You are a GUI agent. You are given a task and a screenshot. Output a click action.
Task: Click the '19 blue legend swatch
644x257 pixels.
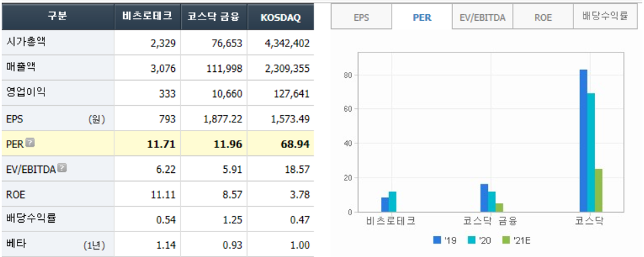[437, 240]
